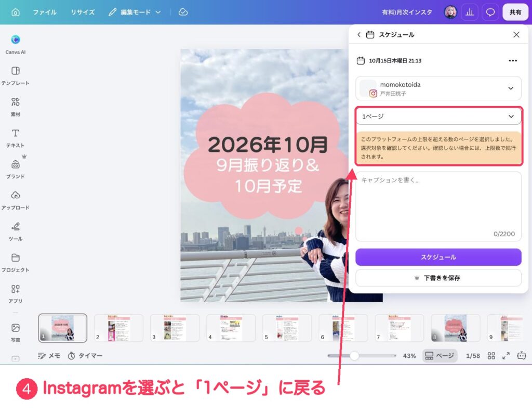Close the スケジュール panel
Viewport: 532px width, 413px height.
coord(516,35)
